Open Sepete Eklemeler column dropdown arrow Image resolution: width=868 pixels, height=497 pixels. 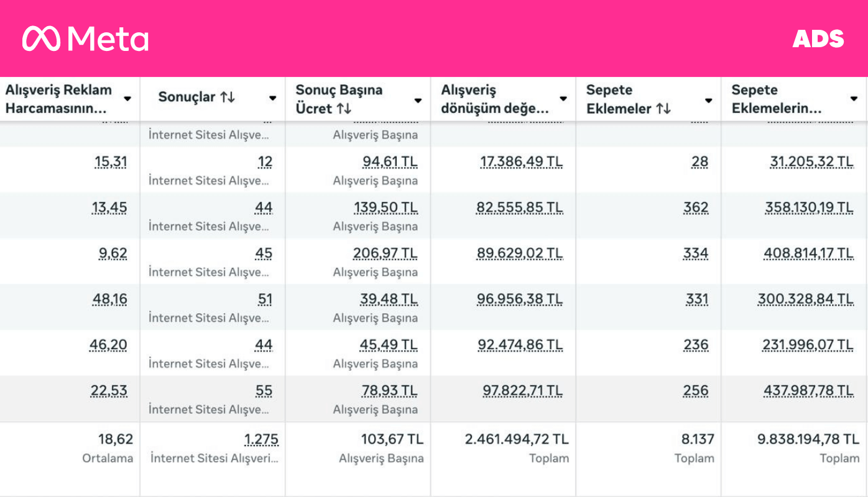pos(708,100)
